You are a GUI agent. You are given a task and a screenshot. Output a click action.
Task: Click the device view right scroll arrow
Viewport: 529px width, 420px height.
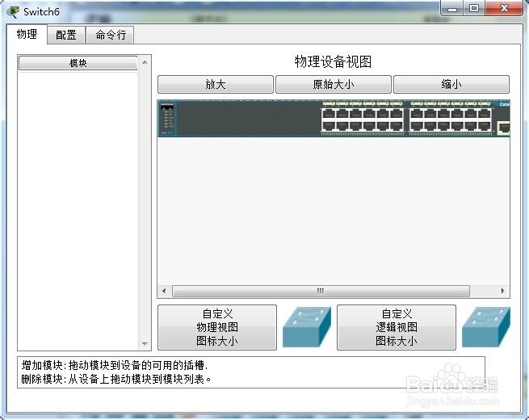502,291
